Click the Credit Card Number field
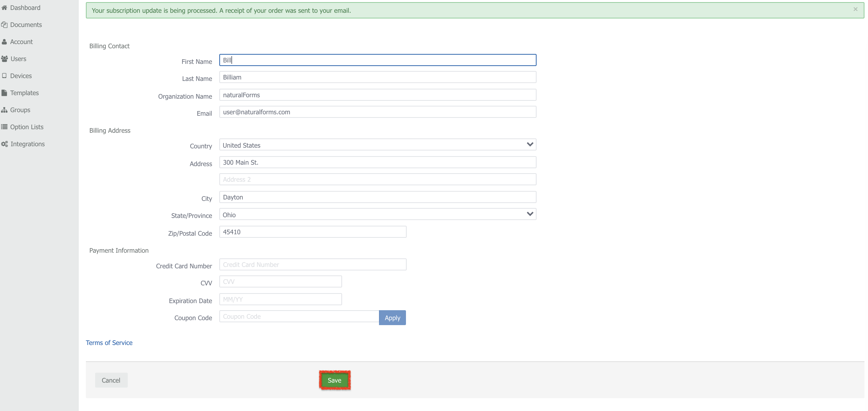 [313, 264]
